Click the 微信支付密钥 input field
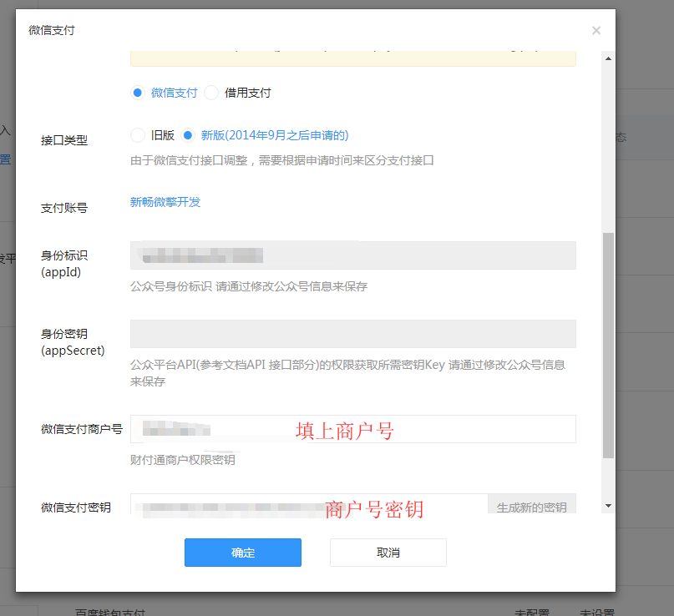 309,504
